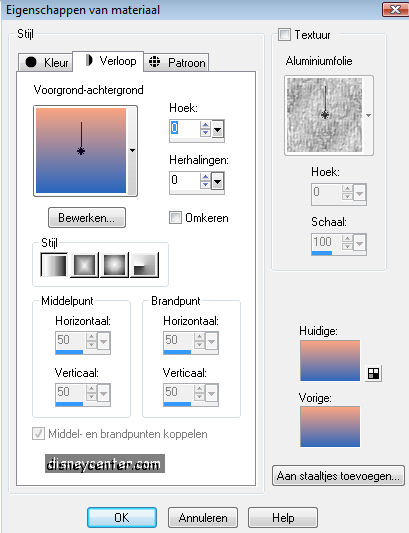
Task: Switch to the Patroon tab
Action: coord(176,63)
